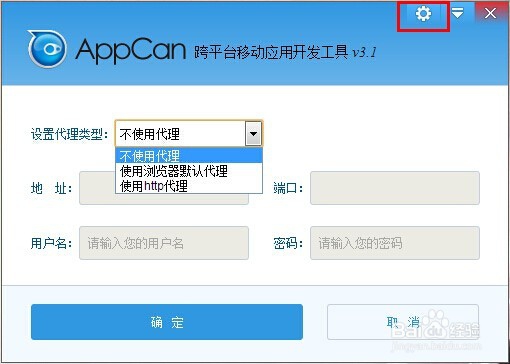Choose 使用浏览器默认代理 from the list
The height and width of the screenshot is (364, 510).
[189, 171]
